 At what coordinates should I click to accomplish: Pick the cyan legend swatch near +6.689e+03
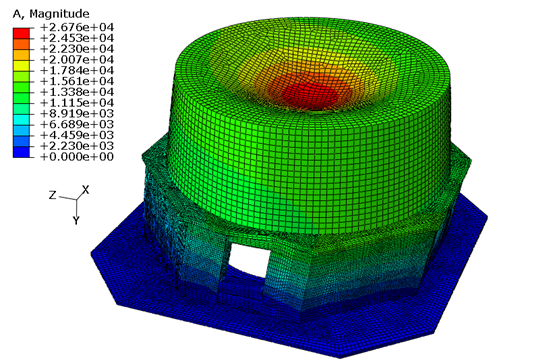21,120
